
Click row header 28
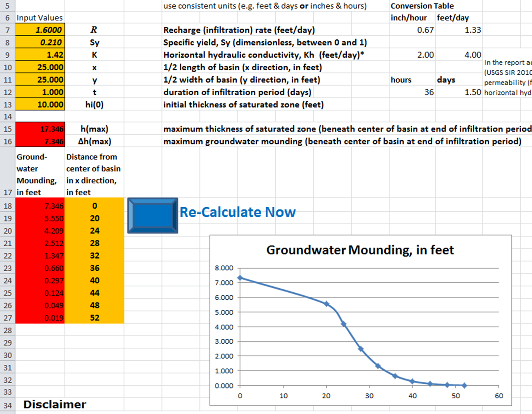(x=7, y=331)
